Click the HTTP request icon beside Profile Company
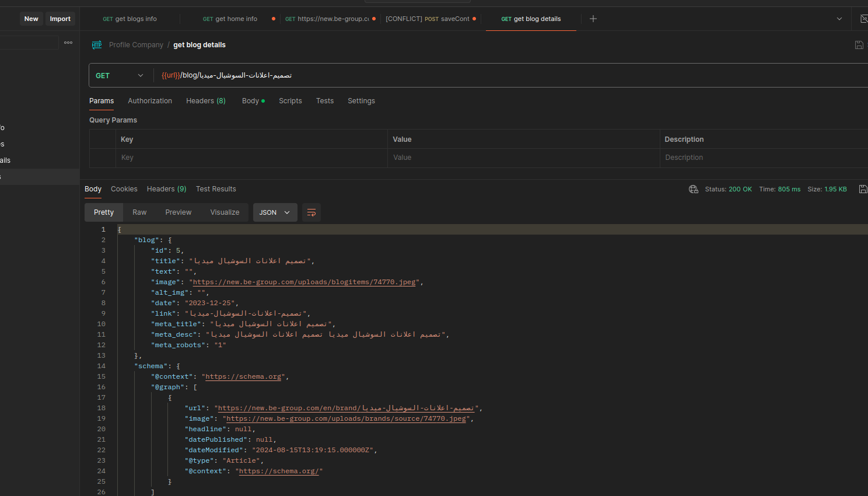This screenshot has height=496, width=868. point(97,45)
